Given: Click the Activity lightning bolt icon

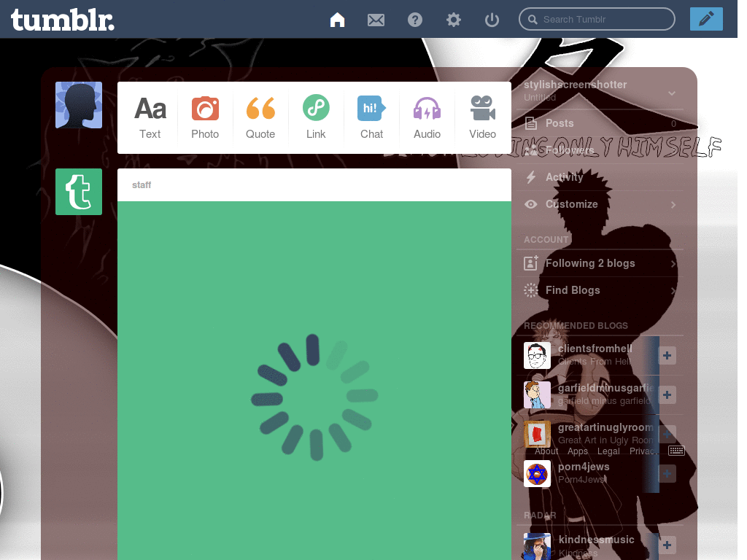Looking at the screenshot, I should coord(531,177).
